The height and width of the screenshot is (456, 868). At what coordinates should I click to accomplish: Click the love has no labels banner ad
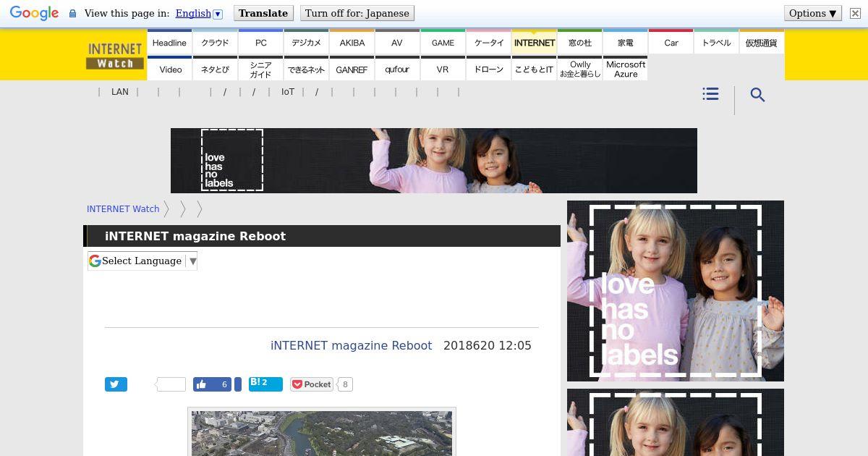coord(434,161)
